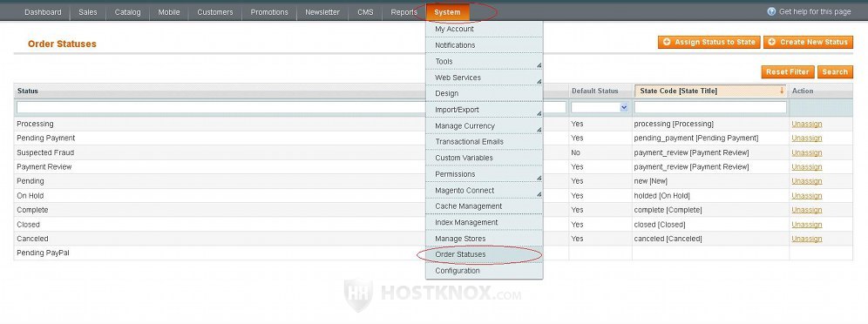The image size is (868, 324).
Task: Unassign the Payment Review status
Action: point(806,167)
